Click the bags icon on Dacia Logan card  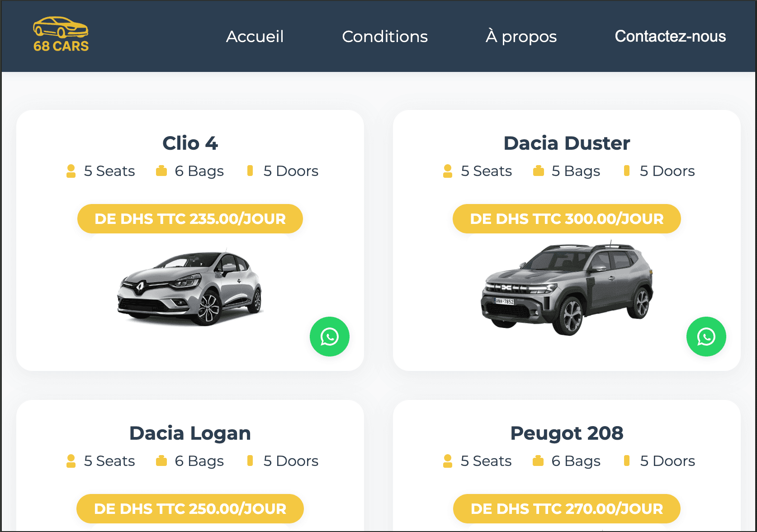coord(161,461)
